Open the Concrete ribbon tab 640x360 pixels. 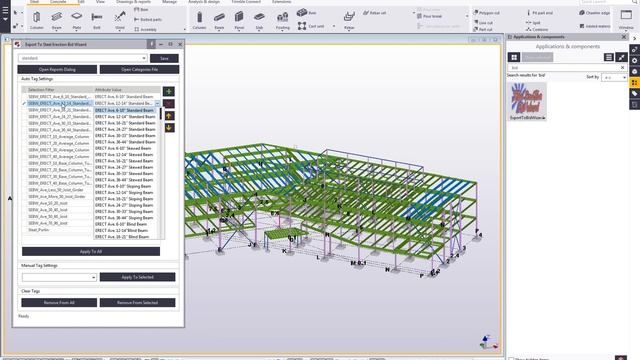pos(58,2)
